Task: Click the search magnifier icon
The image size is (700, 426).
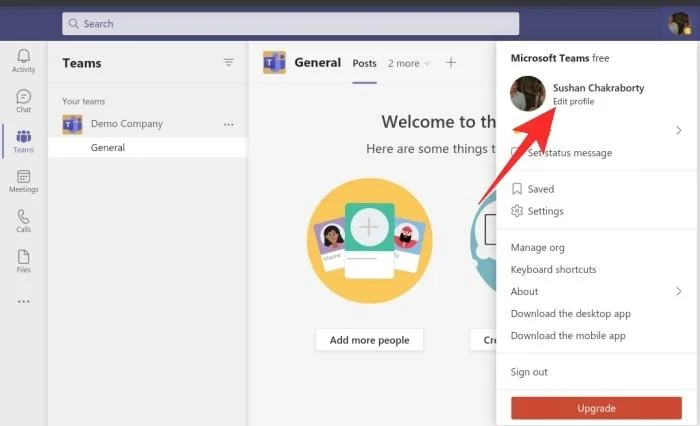Action: click(x=74, y=23)
